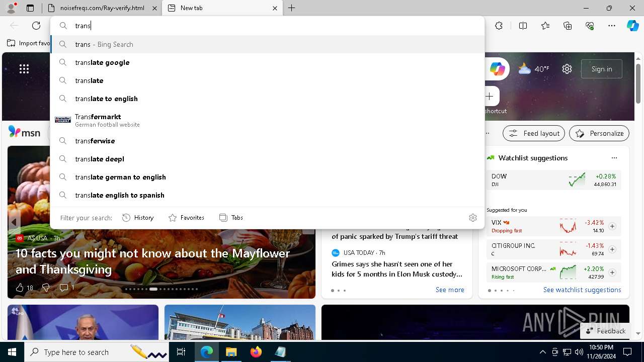Screen dimensions: 644x362
Task: Choose 'translate english to spanish' suggestion
Action: pos(267,195)
